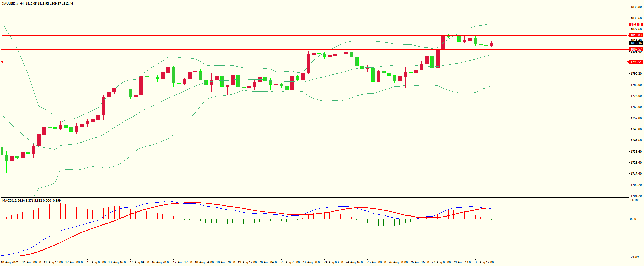Click the 20 Aug 20:00 time label
Viewport: 644px width, 266px height.
(x=290, y=262)
